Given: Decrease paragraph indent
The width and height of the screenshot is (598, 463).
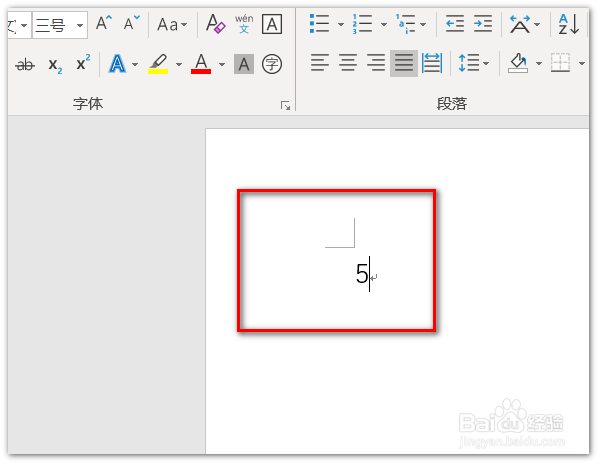Looking at the screenshot, I should pos(455,24).
